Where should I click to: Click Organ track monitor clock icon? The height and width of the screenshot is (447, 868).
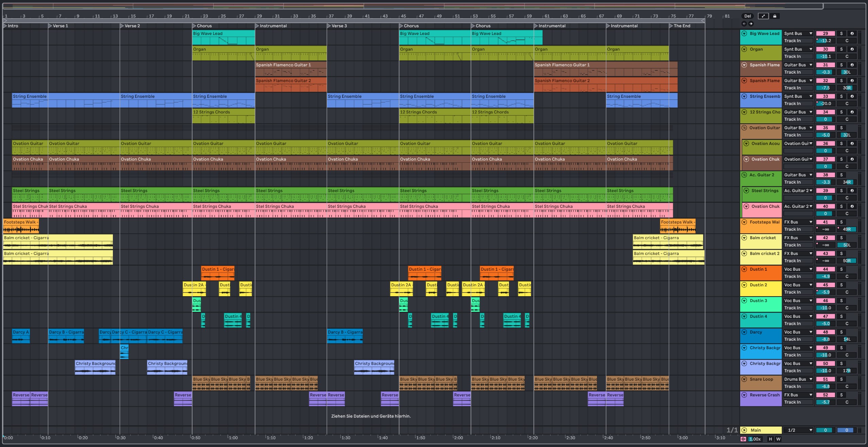(x=852, y=49)
